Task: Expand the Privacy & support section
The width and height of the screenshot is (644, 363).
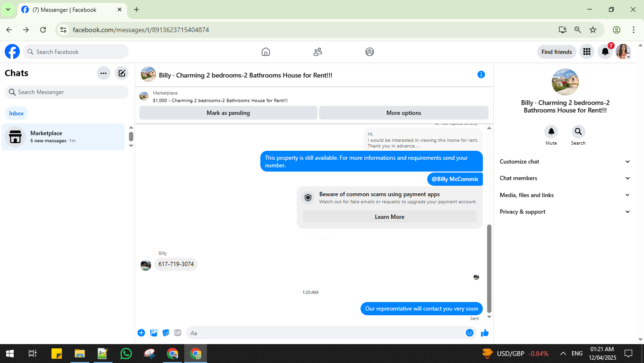Action: [565, 212]
